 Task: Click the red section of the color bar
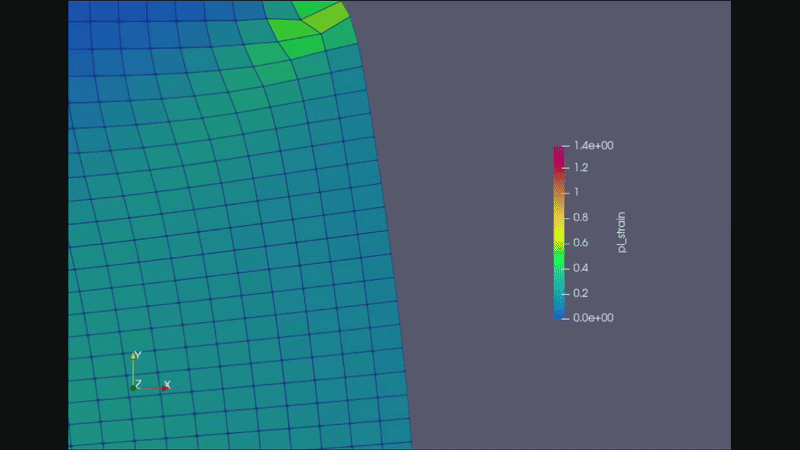click(x=559, y=180)
